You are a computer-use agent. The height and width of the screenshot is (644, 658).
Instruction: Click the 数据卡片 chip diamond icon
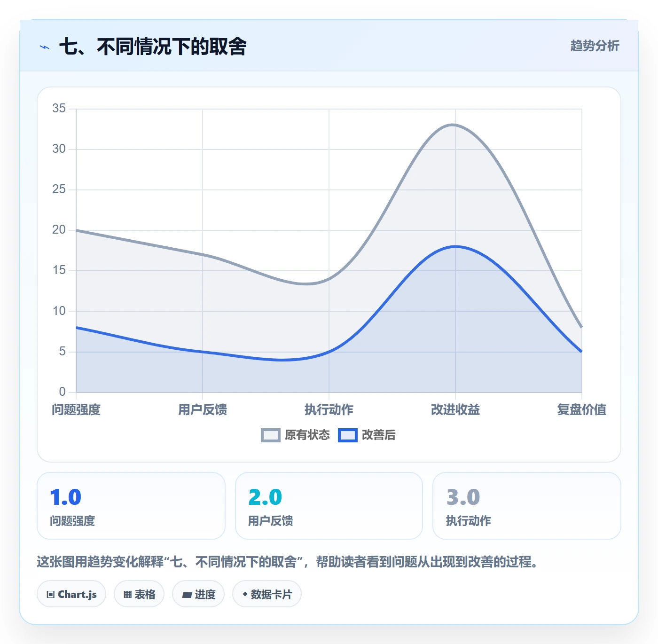point(245,594)
